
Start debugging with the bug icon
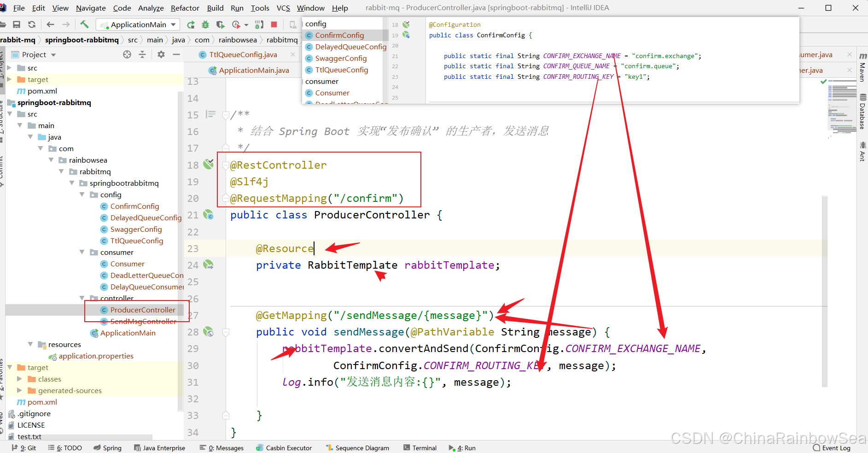pyautogui.click(x=205, y=24)
